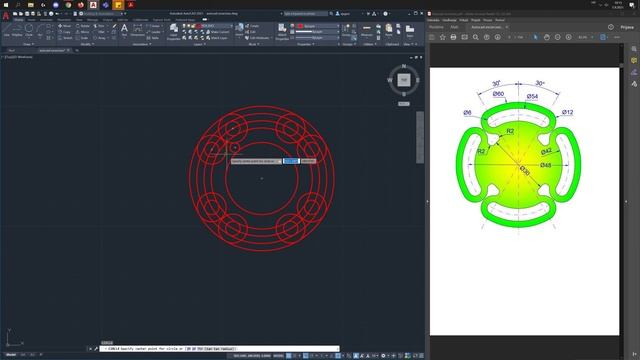
Task: Open linetype ByLayer dropdown
Action: (x=318, y=38)
